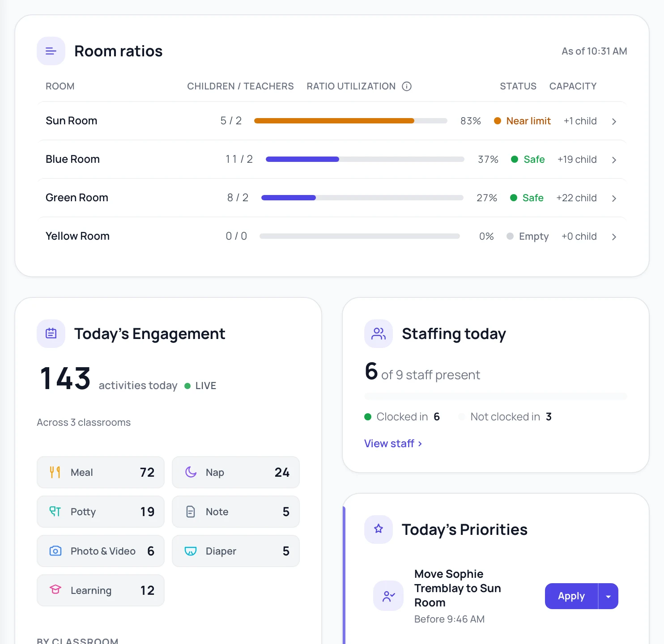Click the Potty activity icon
The height and width of the screenshot is (644, 664).
point(55,512)
